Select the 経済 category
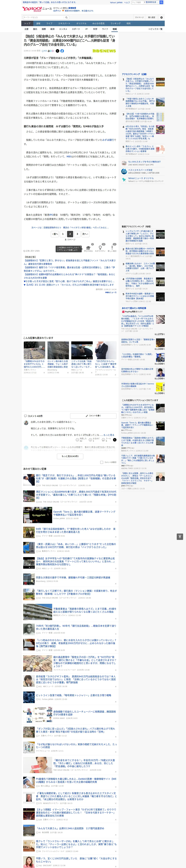The height and width of the screenshot is (868, 186). [52, 29]
